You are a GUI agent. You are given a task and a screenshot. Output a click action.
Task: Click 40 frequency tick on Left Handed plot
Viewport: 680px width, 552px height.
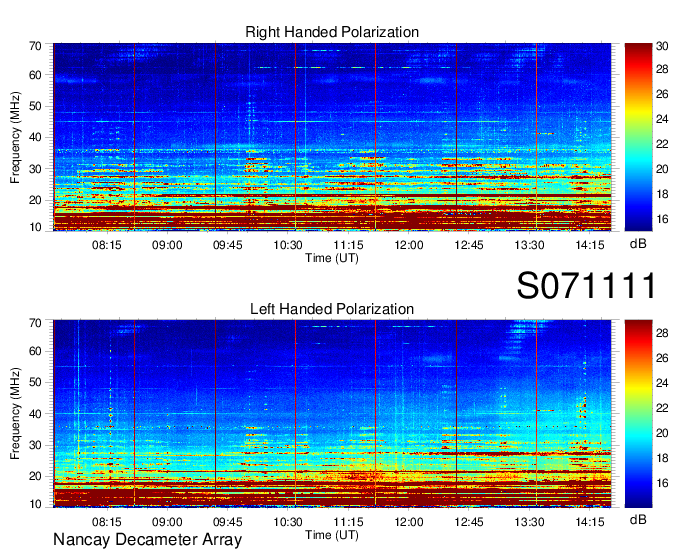[x=35, y=414]
